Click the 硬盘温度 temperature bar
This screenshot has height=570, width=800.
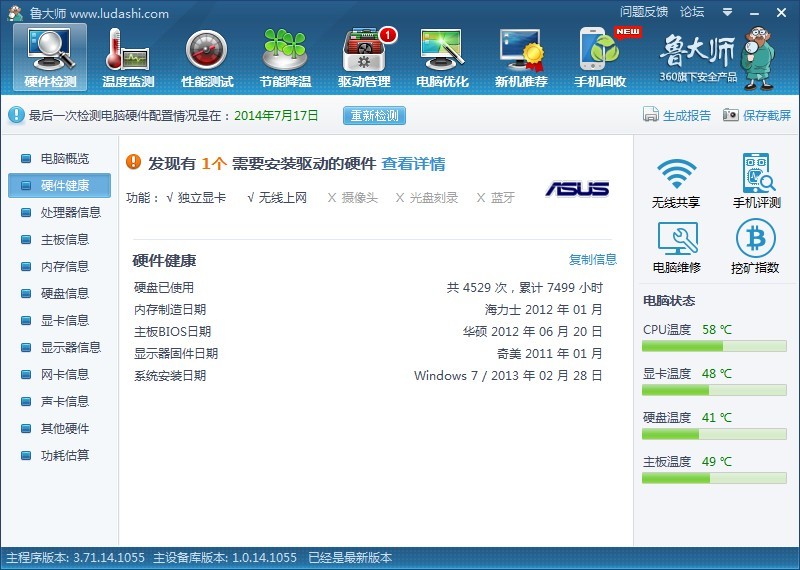pyautogui.click(x=714, y=434)
